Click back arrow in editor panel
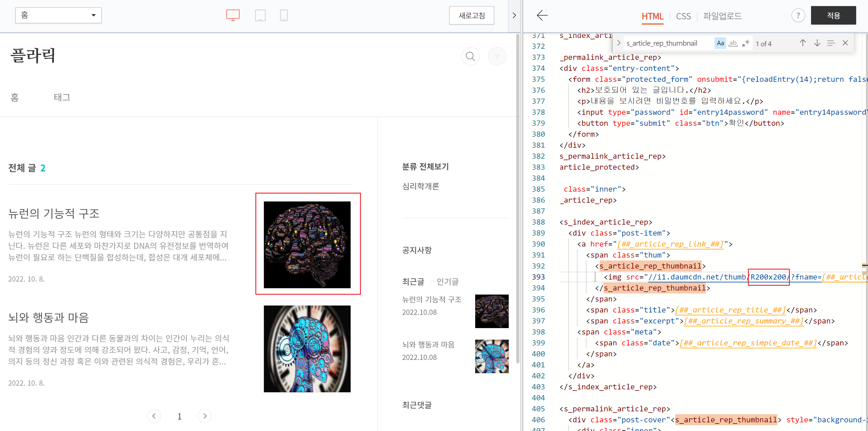The width and height of the screenshot is (868, 431). click(542, 15)
